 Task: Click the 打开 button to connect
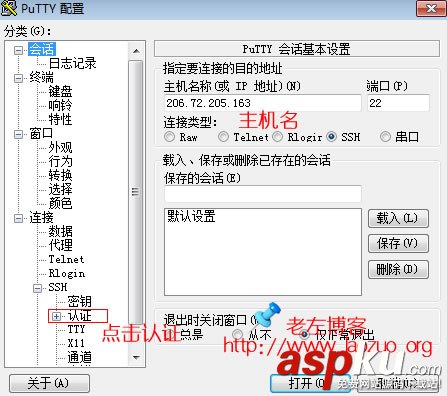pyautogui.click(x=310, y=383)
